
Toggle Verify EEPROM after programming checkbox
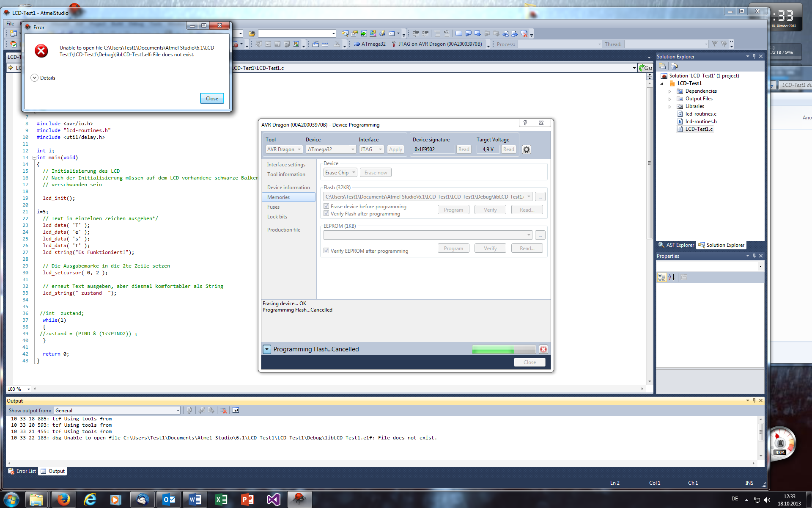(326, 251)
